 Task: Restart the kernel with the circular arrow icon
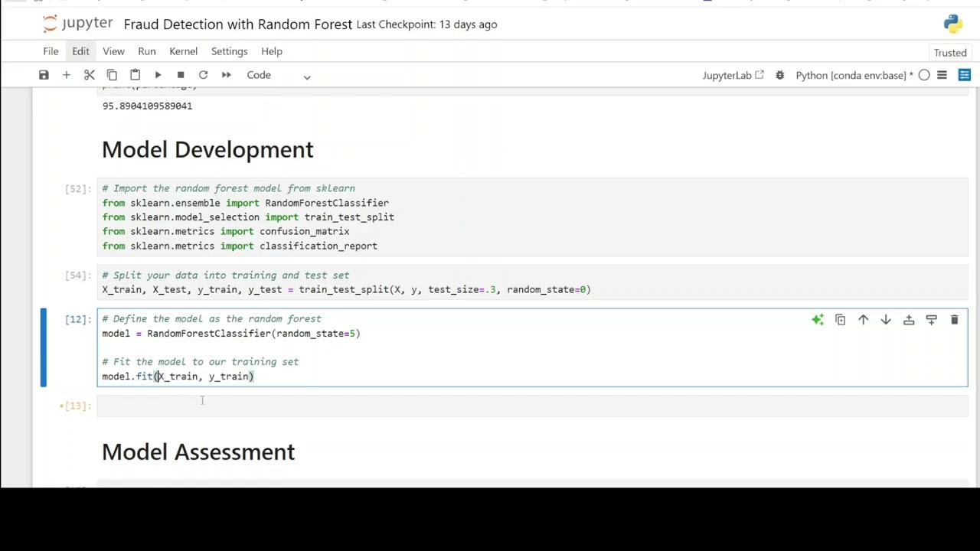pos(203,75)
